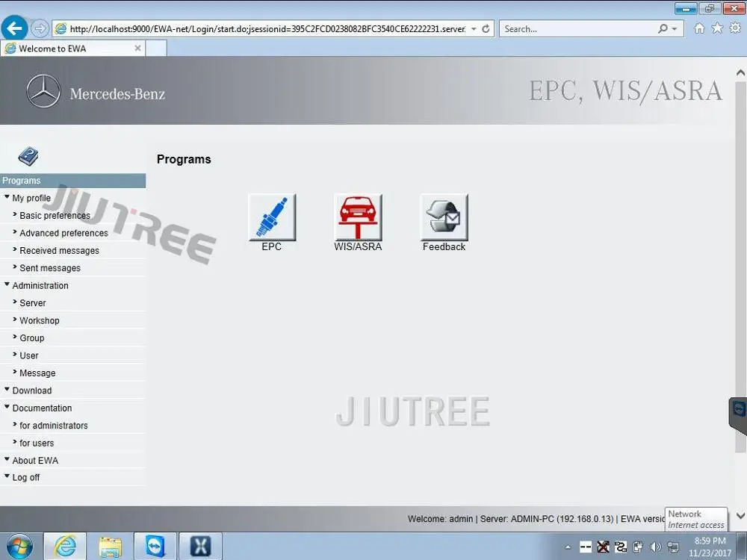The width and height of the screenshot is (747, 560).
Task: Expand the Download section
Action: (7, 390)
